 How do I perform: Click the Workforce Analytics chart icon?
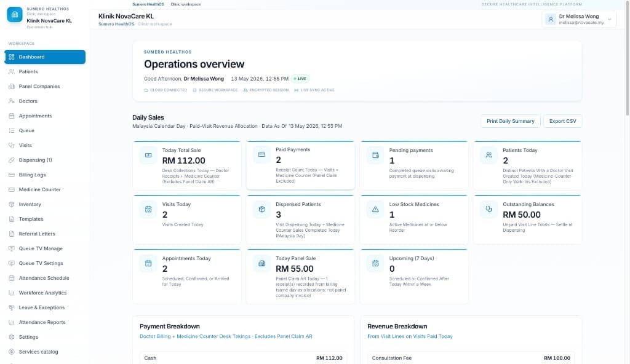[12, 293]
